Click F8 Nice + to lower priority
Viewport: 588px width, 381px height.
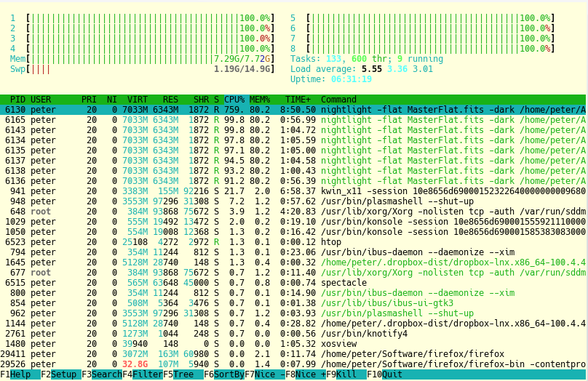tap(306, 374)
